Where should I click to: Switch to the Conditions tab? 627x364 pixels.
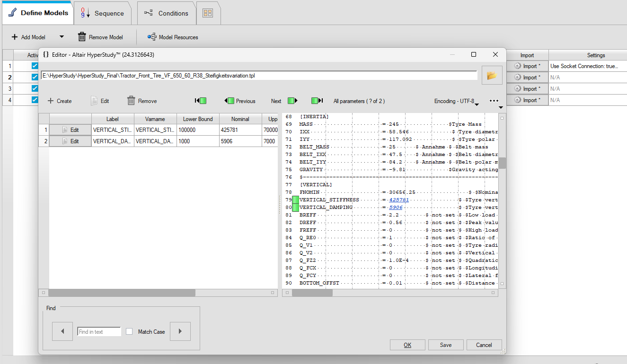tap(166, 13)
